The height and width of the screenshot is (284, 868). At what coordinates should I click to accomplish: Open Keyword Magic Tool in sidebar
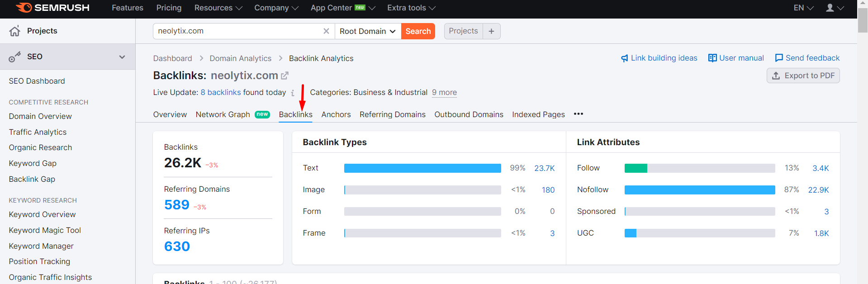45,230
